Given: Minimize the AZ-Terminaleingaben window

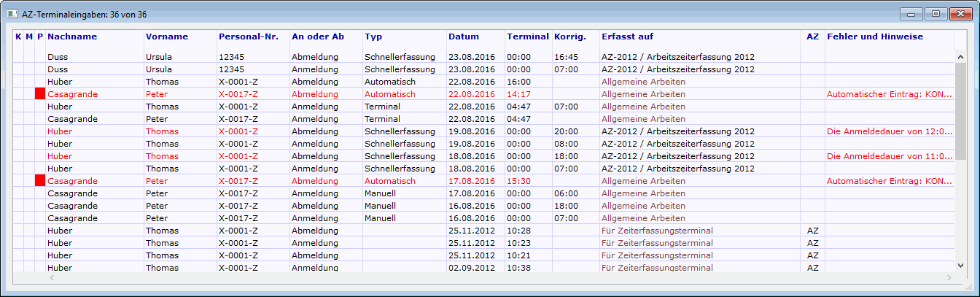Looking at the screenshot, I should coord(911,13).
